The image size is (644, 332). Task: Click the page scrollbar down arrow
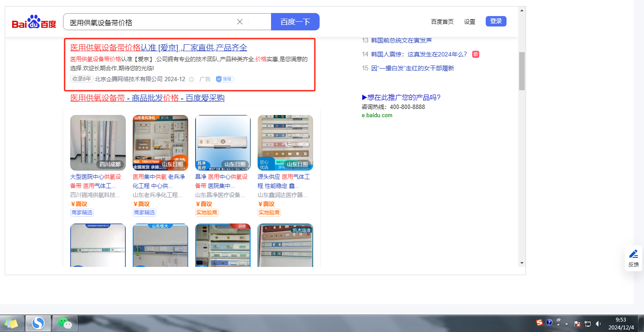coord(522,263)
